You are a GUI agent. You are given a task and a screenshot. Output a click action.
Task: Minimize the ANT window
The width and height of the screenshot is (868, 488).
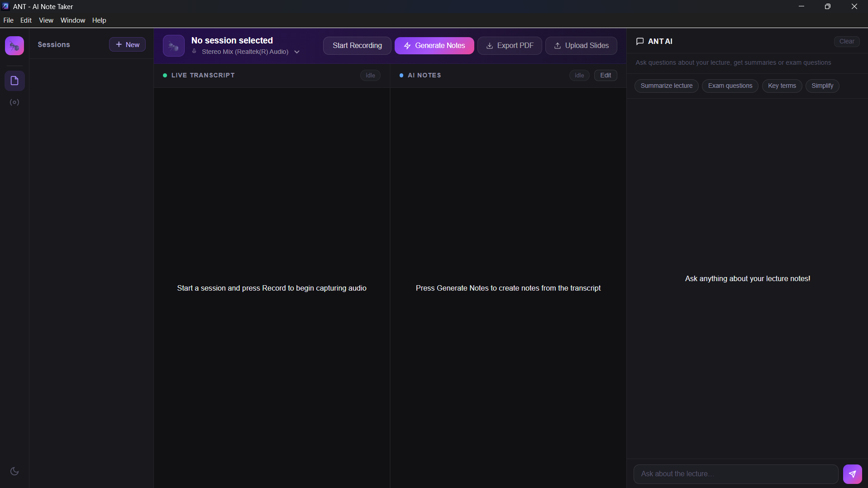(x=801, y=6)
